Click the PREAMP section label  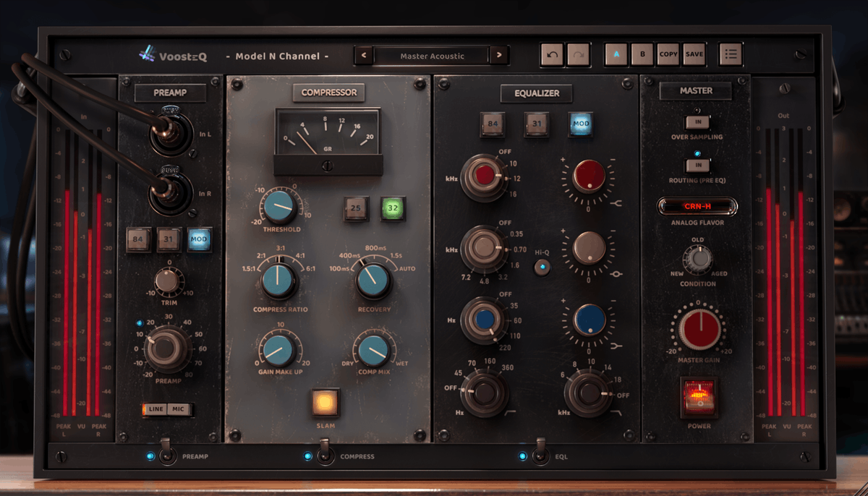170,93
